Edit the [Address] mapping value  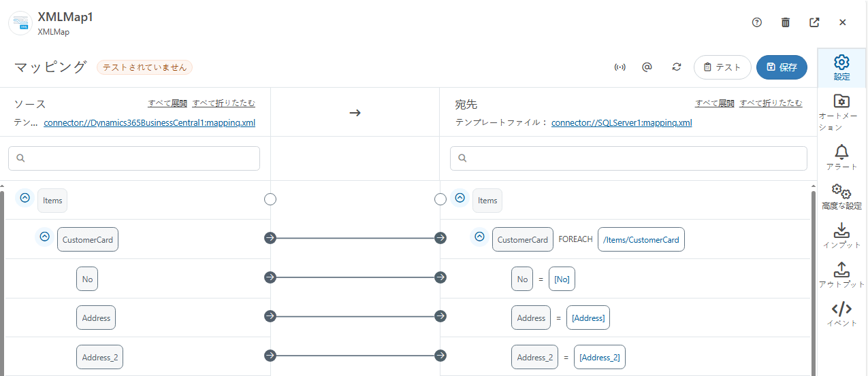tap(588, 318)
